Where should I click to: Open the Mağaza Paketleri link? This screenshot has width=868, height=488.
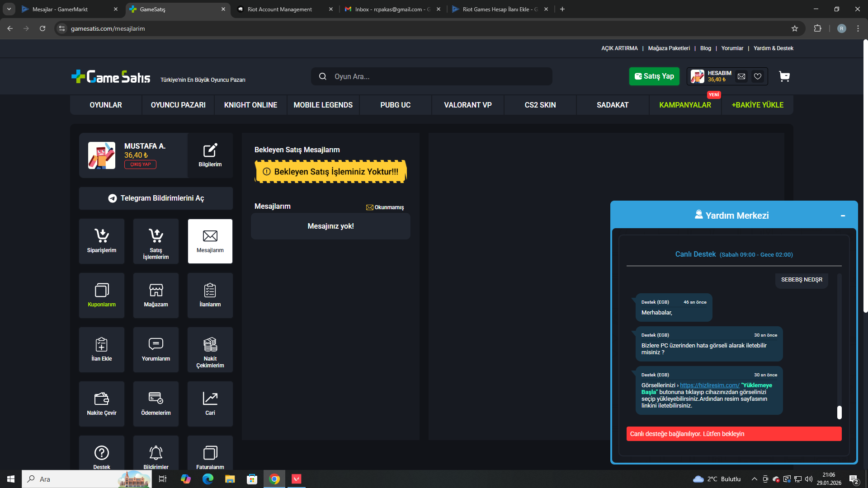point(669,48)
